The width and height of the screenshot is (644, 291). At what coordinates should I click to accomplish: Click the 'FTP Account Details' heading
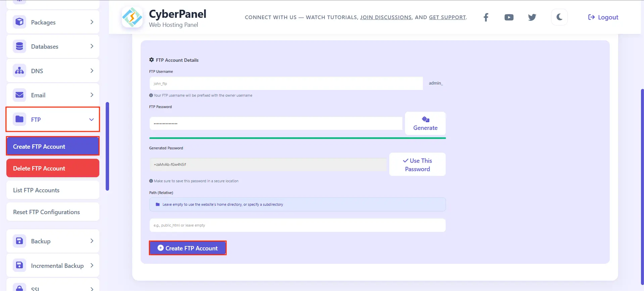tap(177, 60)
